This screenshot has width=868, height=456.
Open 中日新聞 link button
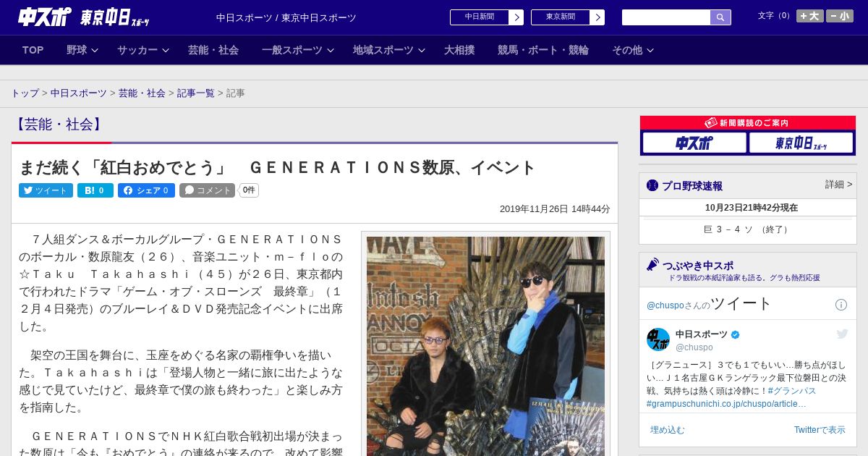coord(487,17)
